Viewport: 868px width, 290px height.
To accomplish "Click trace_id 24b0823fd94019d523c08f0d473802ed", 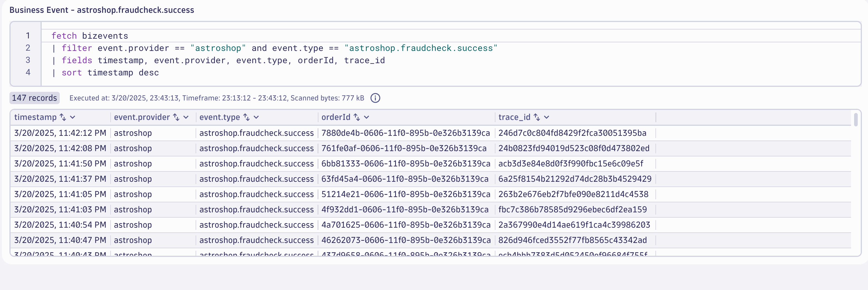I will pos(574,148).
